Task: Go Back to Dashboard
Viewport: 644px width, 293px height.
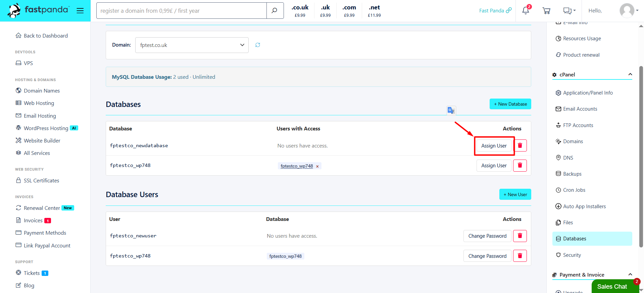Action: (42, 36)
